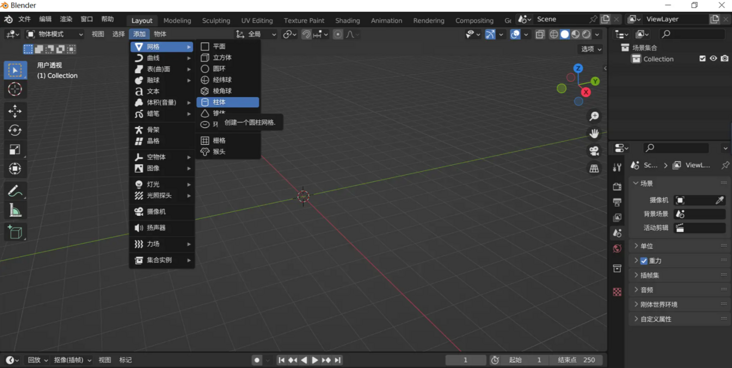Open the 全局 transform orientation dropdown
Screen dimensions: 732x368
[256, 34]
